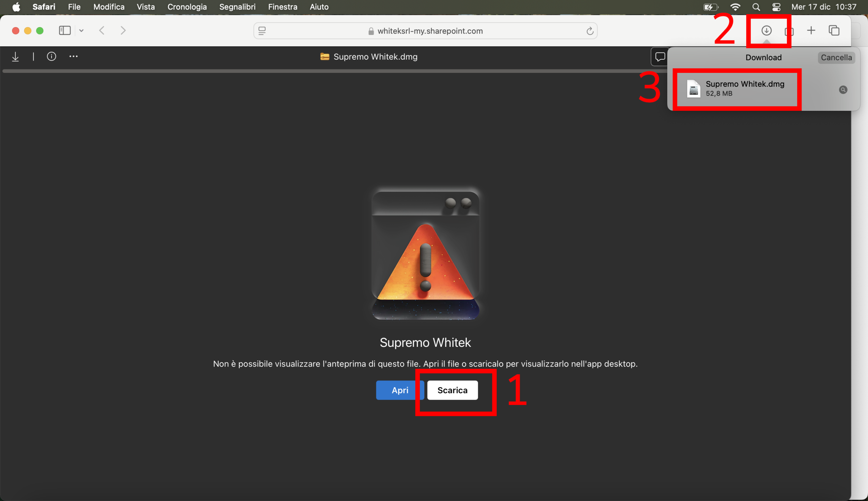Show tab overview icon
Image resolution: width=868 pixels, height=501 pixels.
(833, 30)
